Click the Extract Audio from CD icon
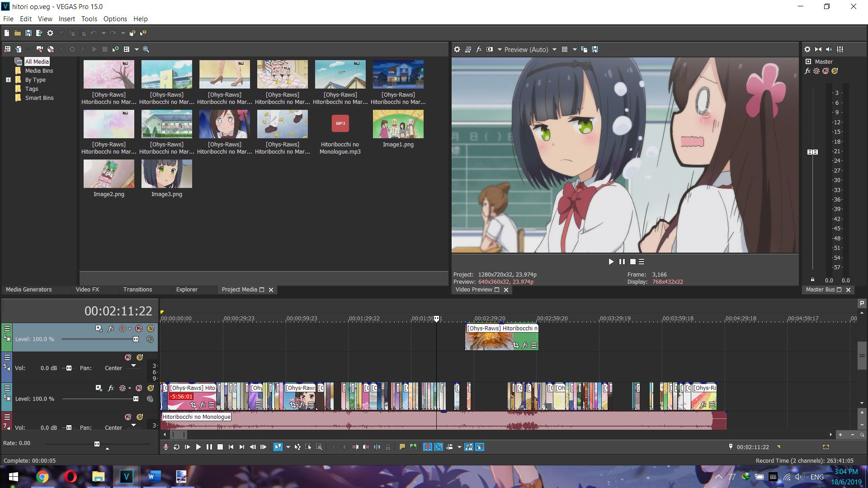The height and width of the screenshot is (488, 868). (x=51, y=49)
